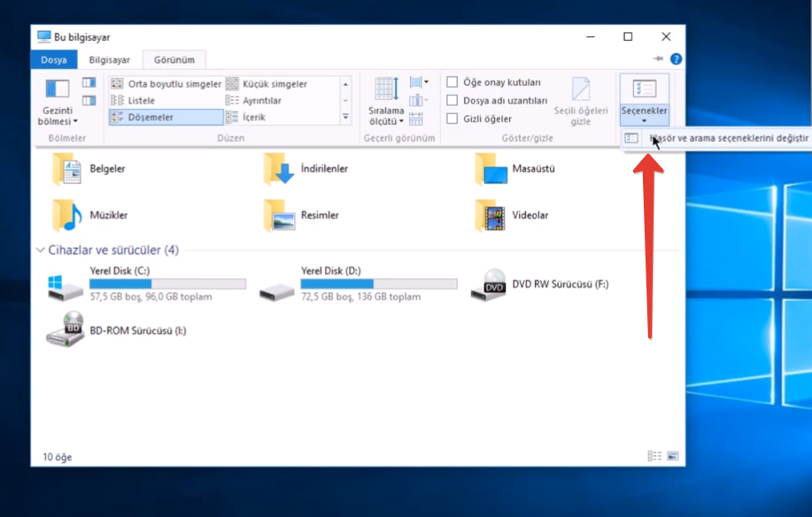Image resolution: width=812 pixels, height=517 pixels.
Task: Open the İndirilenler folder
Action: point(305,169)
